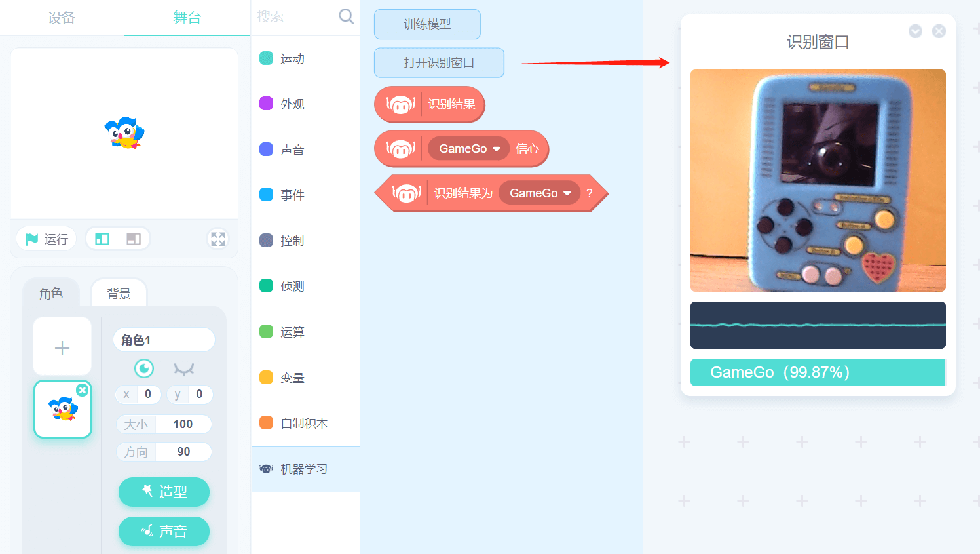Delete sprite using its x badge

82,390
